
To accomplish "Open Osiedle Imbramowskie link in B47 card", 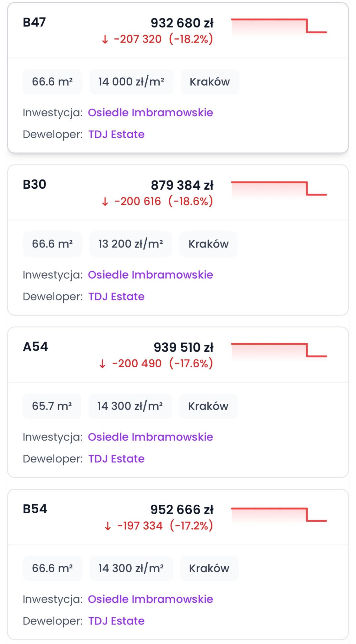I will pos(150,113).
